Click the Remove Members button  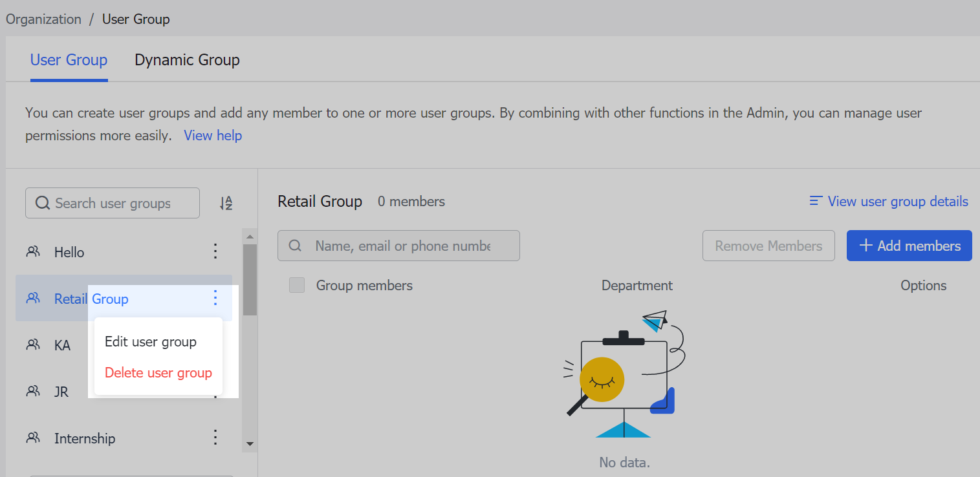click(x=768, y=246)
